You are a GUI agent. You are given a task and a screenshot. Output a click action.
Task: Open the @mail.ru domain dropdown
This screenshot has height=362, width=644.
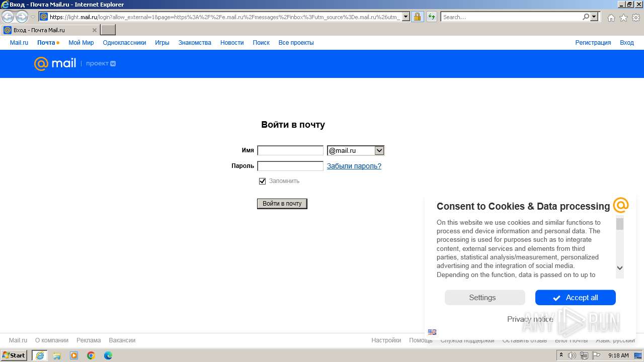pos(356,150)
